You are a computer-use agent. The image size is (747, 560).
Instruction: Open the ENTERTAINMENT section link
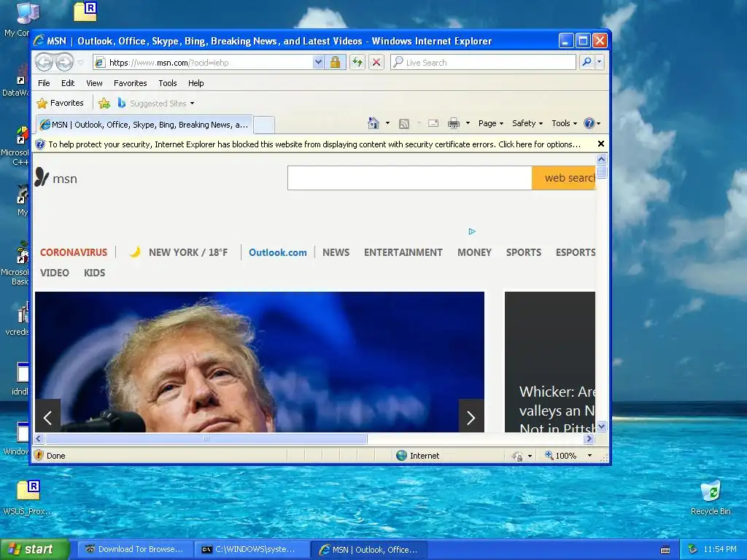(x=403, y=252)
